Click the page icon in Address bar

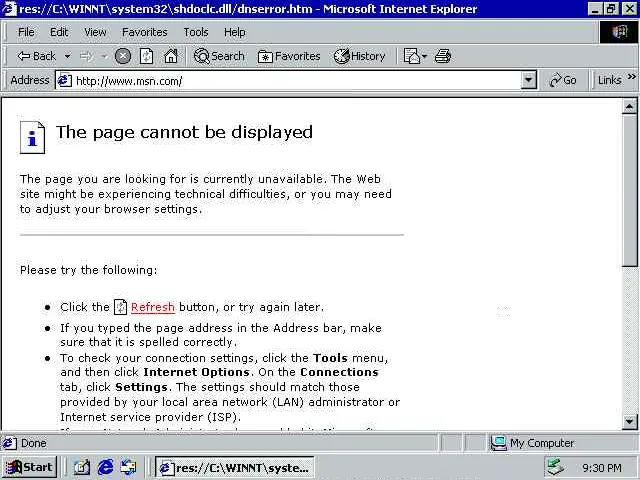(64, 80)
